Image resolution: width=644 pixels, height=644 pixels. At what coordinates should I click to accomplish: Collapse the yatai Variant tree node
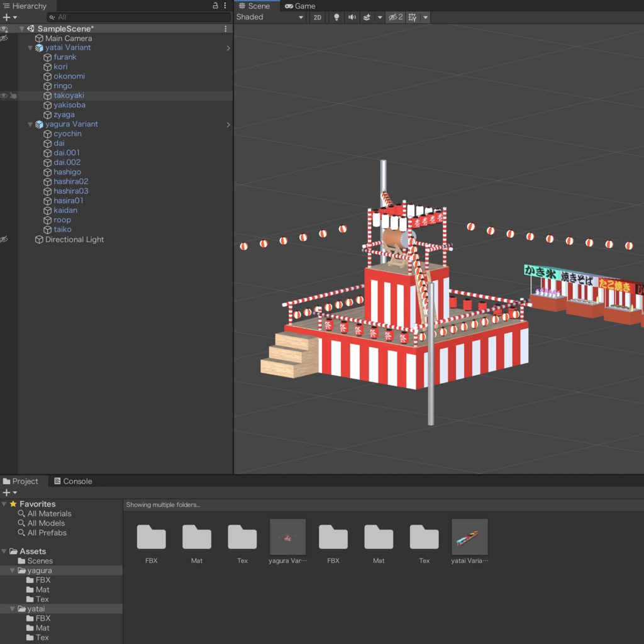coord(30,48)
